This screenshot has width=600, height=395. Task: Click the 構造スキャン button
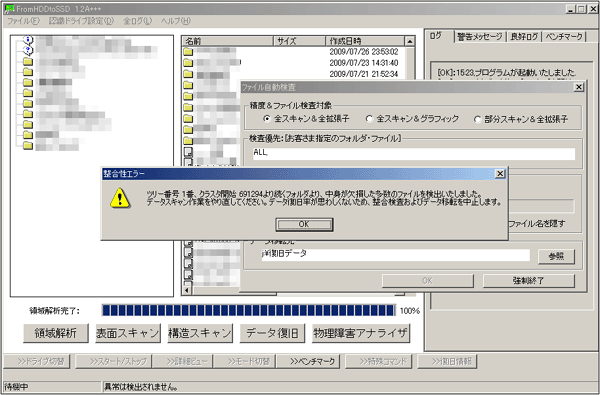coord(200,333)
